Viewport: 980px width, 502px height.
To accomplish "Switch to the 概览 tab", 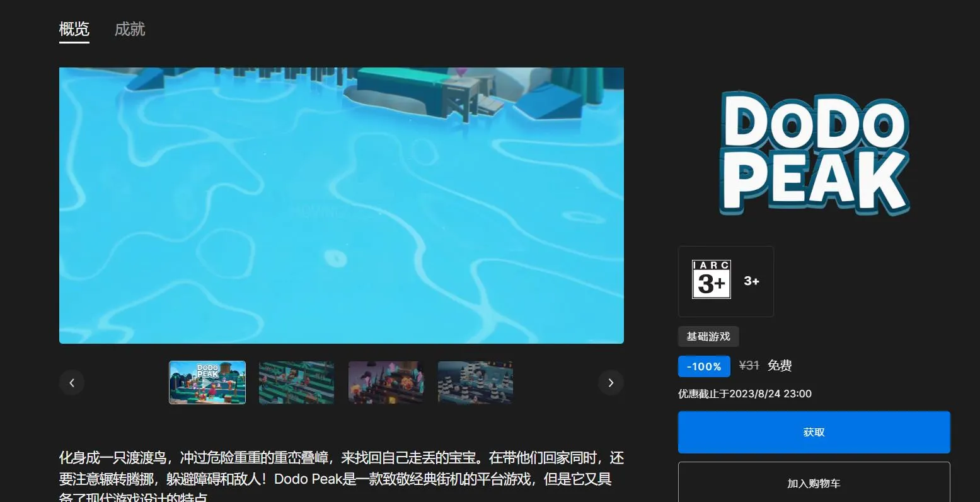I will pos(74,29).
